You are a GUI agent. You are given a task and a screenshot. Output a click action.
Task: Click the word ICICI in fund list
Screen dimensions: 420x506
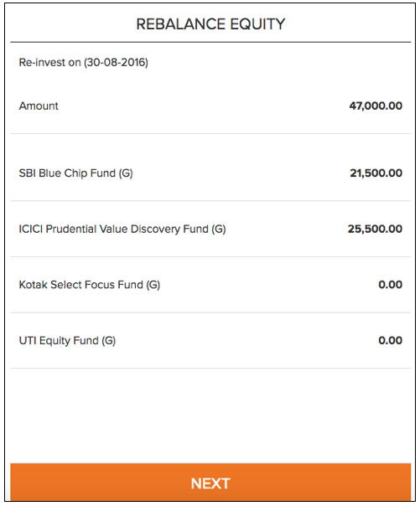tap(31, 229)
